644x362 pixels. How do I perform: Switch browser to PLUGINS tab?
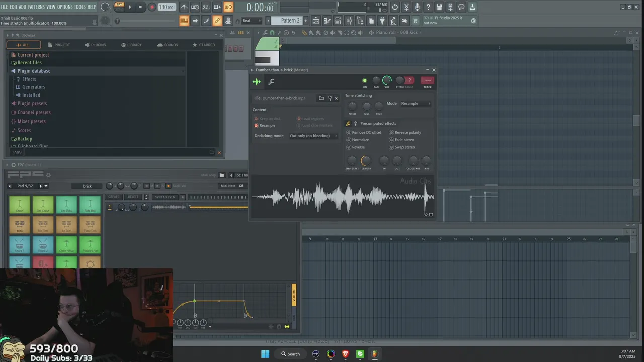(95, 45)
